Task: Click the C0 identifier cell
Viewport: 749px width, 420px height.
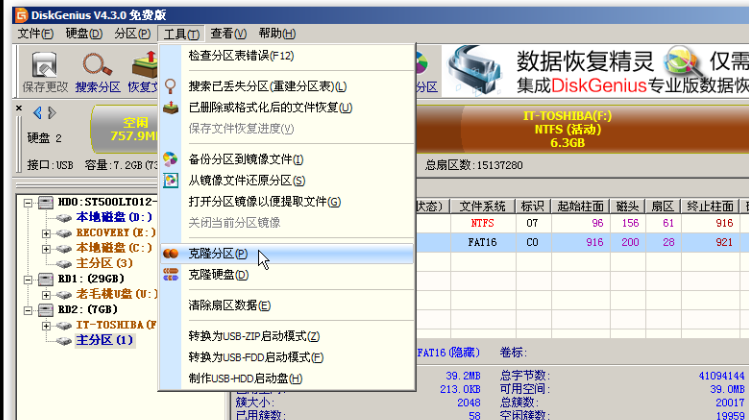Action: pyautogui.click(x=533, y=242)
